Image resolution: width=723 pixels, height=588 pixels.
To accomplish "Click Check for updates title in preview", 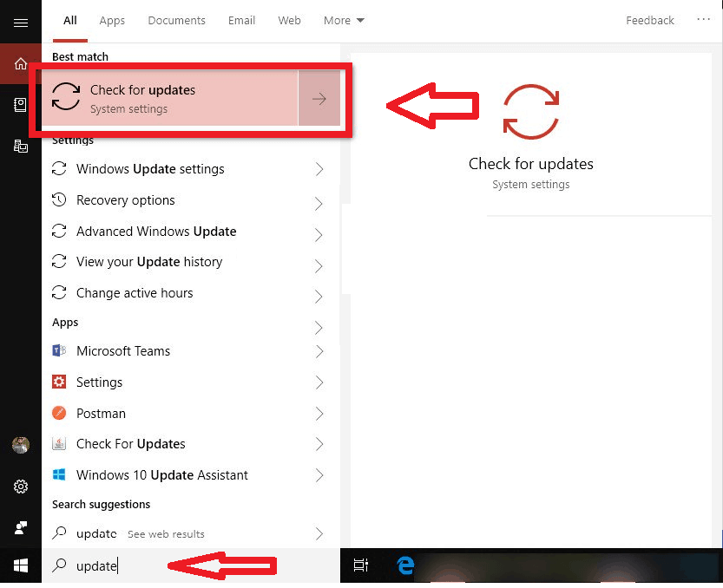I will point(530,164).
